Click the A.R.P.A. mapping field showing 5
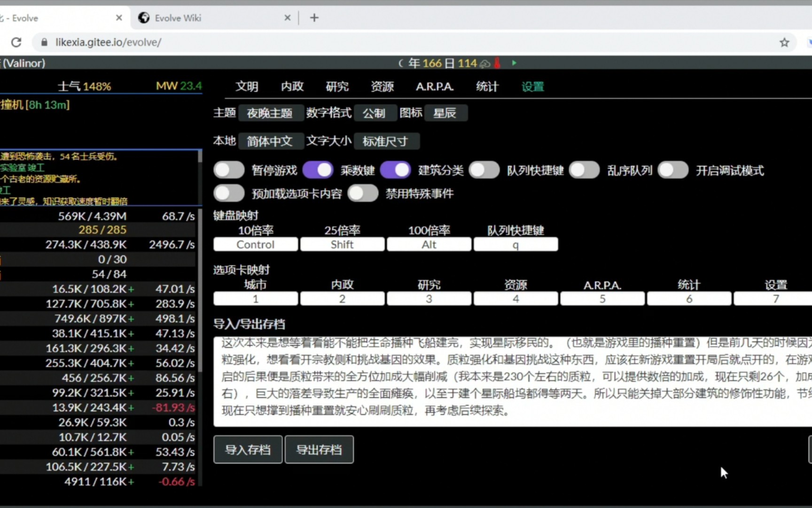This screenshot has height=508, width=812. pyautogui.click(x=602, y=299)
